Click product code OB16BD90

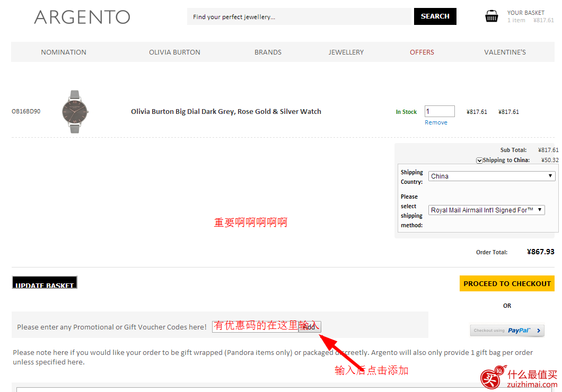26,111
